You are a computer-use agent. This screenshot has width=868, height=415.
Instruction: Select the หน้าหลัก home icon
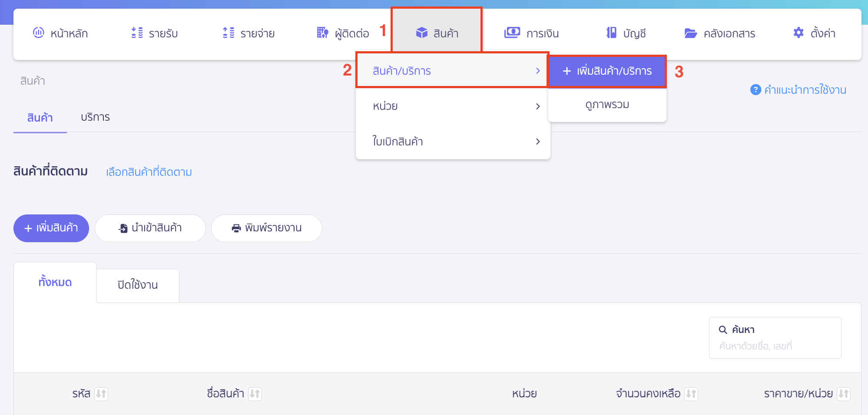coord(40,33)
